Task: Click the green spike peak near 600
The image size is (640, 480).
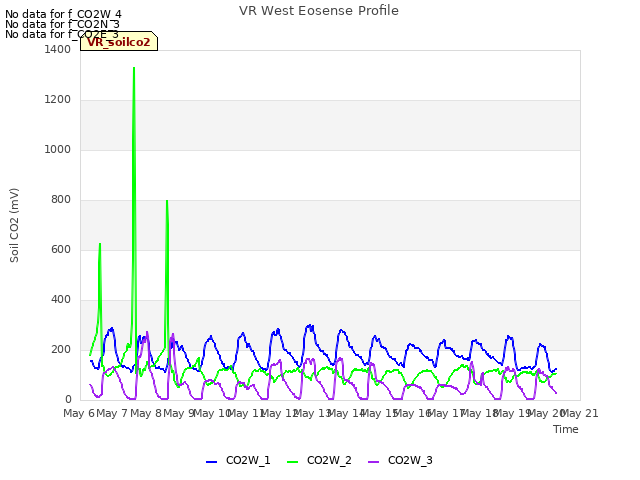Action: [100, 244]
